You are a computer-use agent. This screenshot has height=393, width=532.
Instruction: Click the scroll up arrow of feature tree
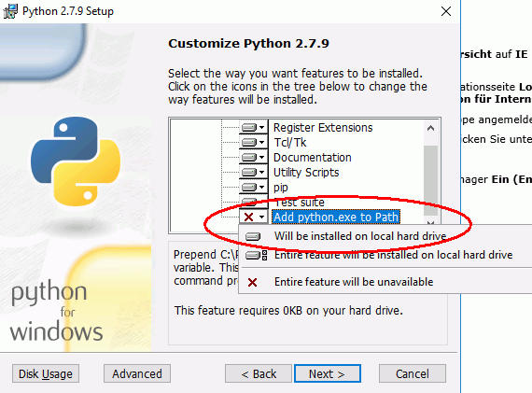click(430, 128)
